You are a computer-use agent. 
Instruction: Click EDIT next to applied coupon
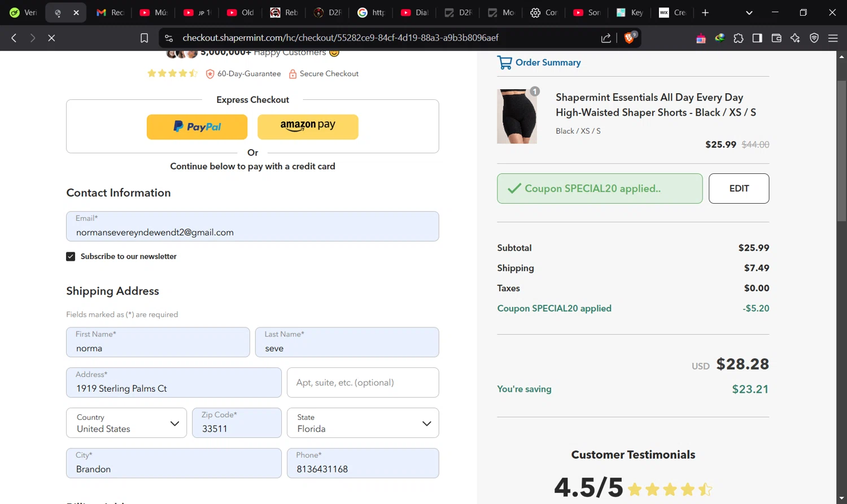pyautogui.click(x=739, y=189)
